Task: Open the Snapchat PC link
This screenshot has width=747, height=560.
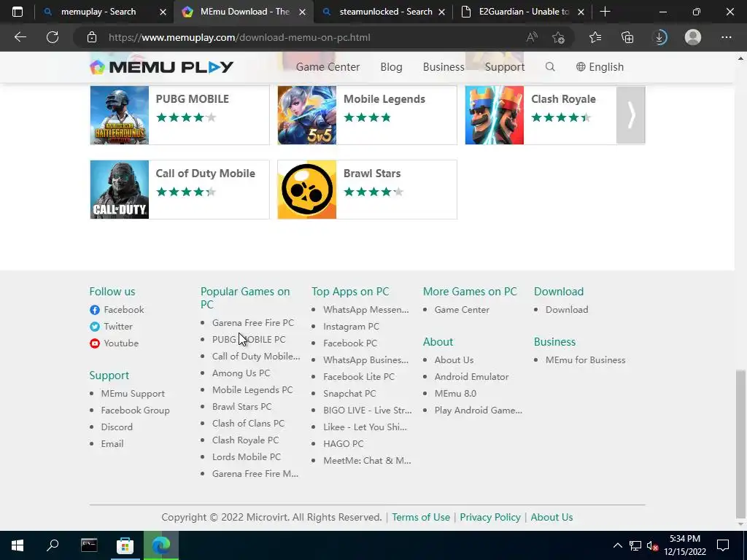Action: pos(349,394)
